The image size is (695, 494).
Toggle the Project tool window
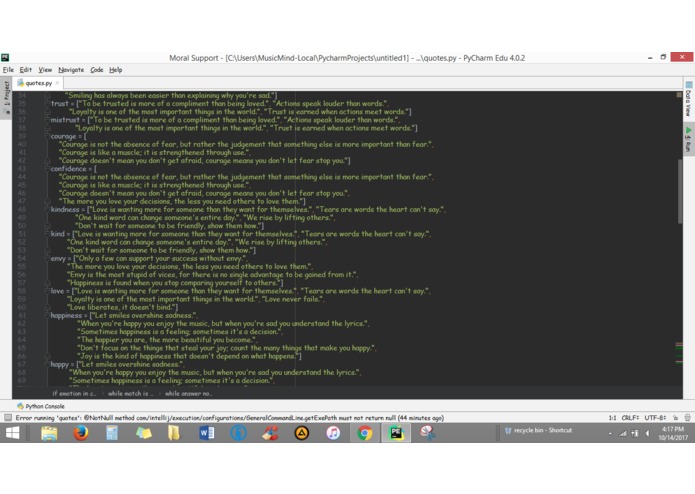6,97
